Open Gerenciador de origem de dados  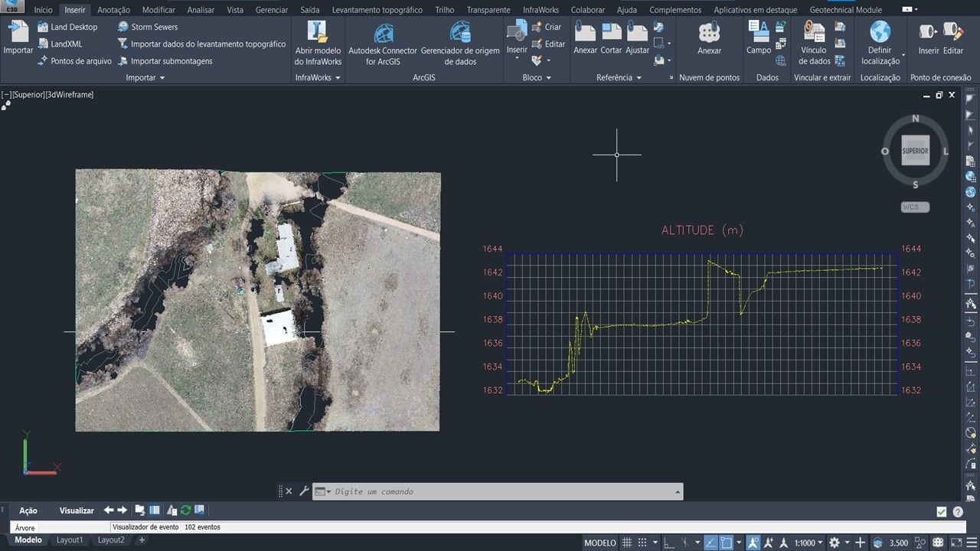(460, 43)
